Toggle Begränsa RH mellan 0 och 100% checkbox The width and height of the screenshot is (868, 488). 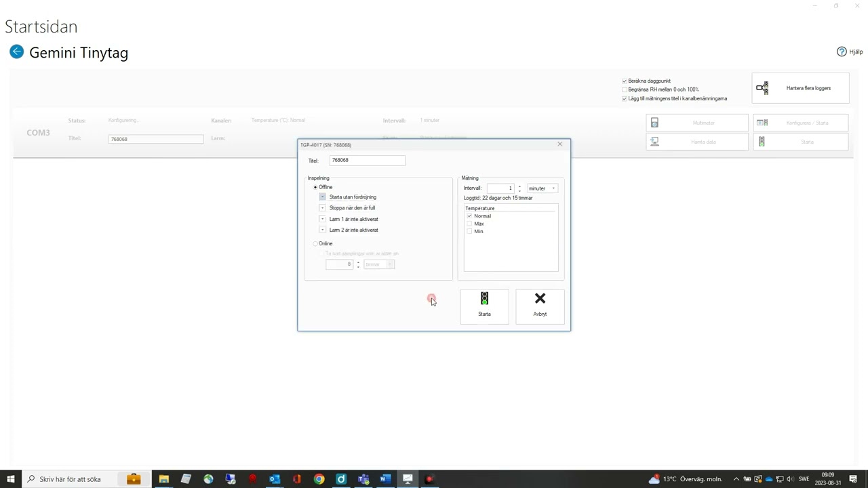625,89
